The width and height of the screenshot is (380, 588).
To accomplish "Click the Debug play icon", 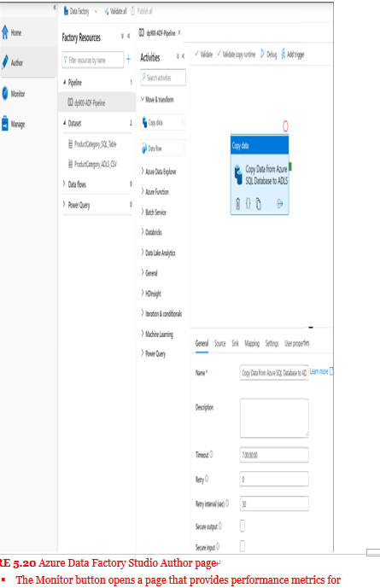I will 263,54.
